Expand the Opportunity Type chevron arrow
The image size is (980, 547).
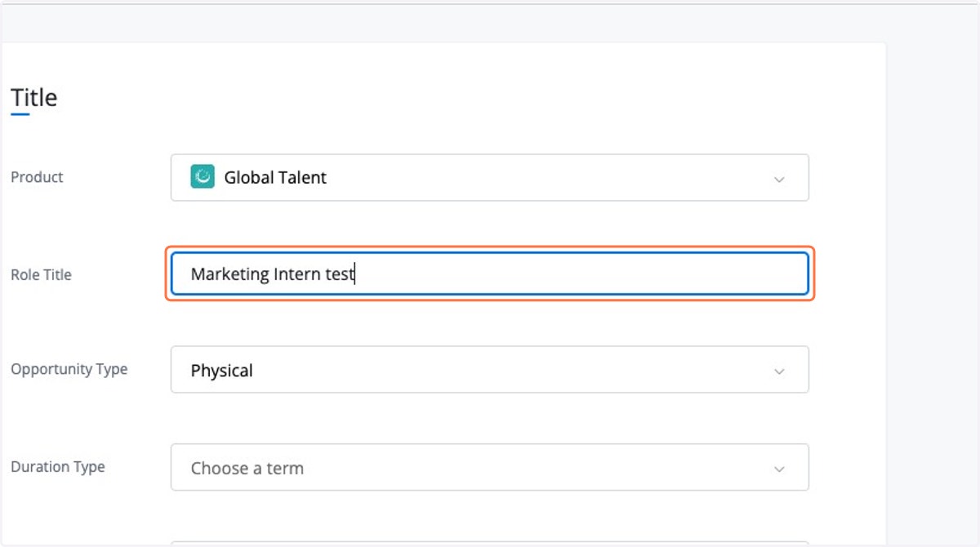[x=779, y=371]
